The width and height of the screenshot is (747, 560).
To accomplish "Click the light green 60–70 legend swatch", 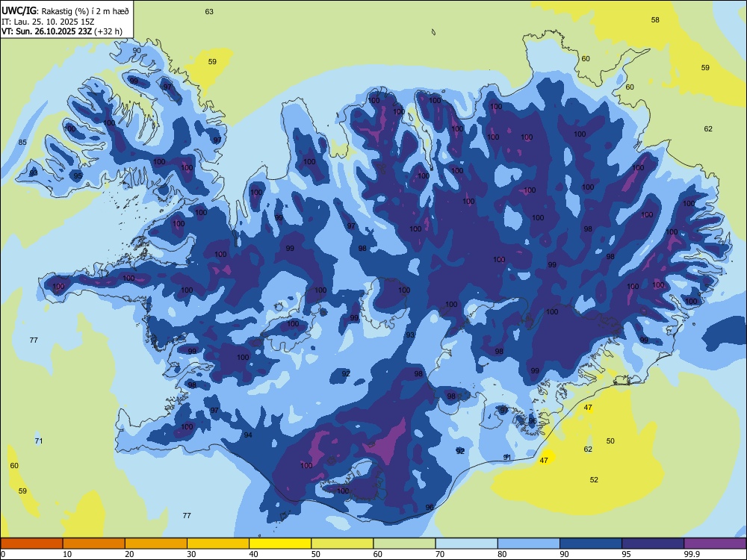I will pyautogui.click(x=404, y=544).
